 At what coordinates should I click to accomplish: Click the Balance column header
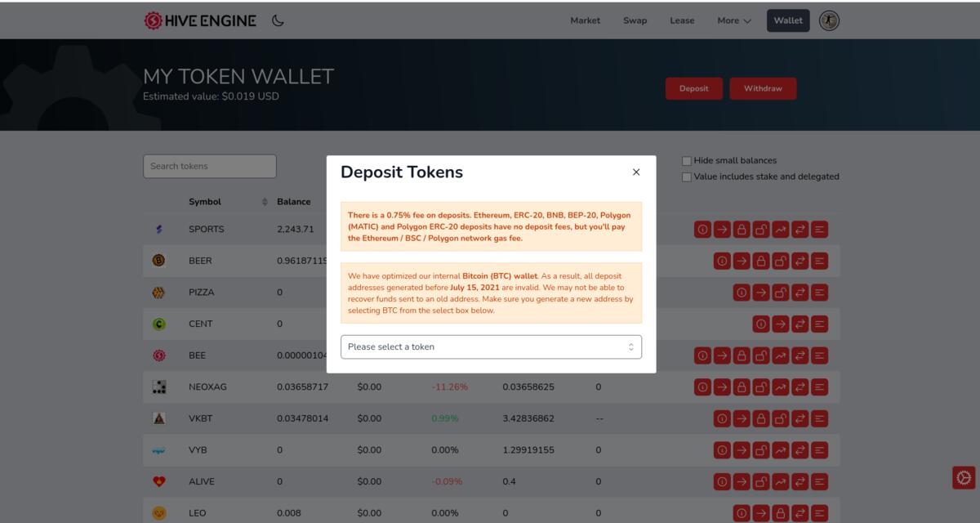pos(293,202)
